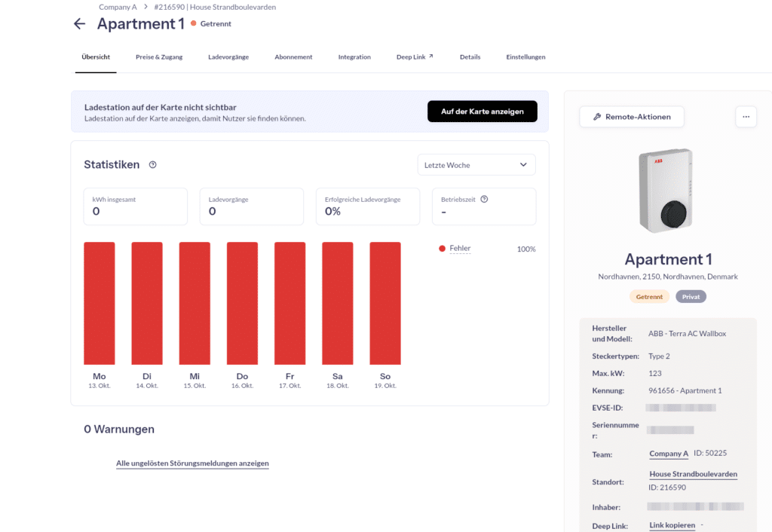Viewport: 772px width, 532px height.
Task: Open the Deep Link external tab
Action: 415,57
